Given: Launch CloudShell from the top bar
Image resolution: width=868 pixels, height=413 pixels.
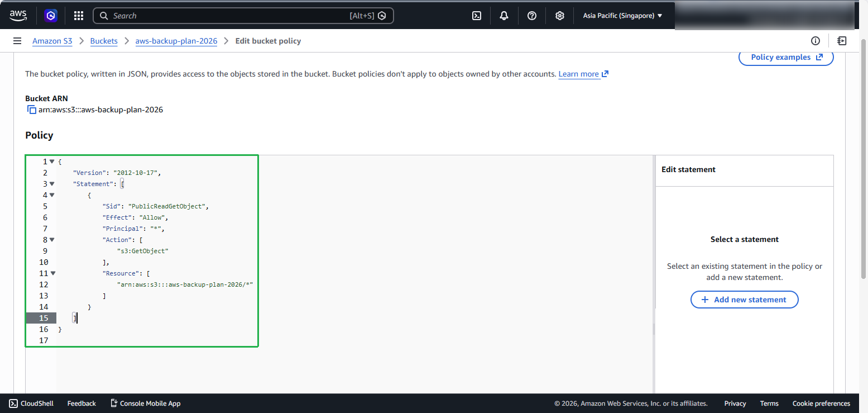Looking at the screenshot, I should pos(477,16).
